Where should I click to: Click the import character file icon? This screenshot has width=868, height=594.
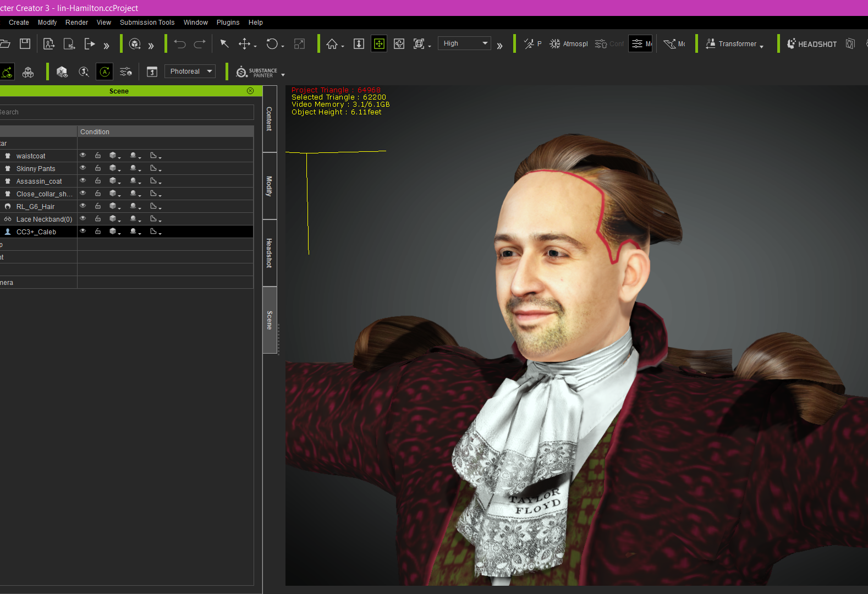[49, 44]
